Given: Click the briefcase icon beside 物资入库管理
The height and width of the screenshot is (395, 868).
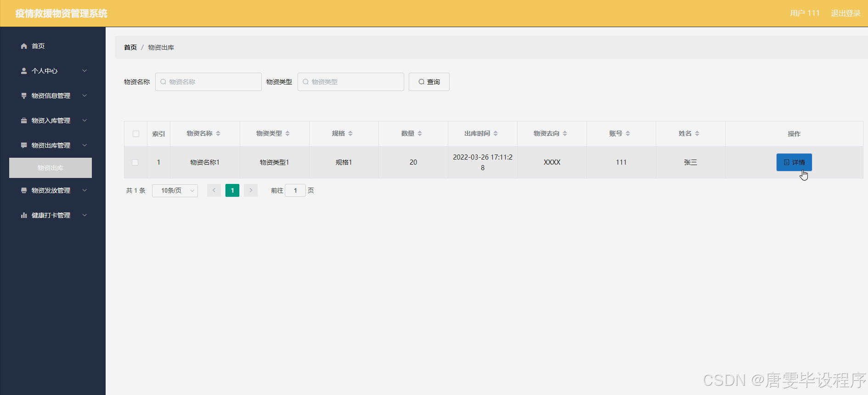Looking at the screenshot, I should click(x=24, y=120).
